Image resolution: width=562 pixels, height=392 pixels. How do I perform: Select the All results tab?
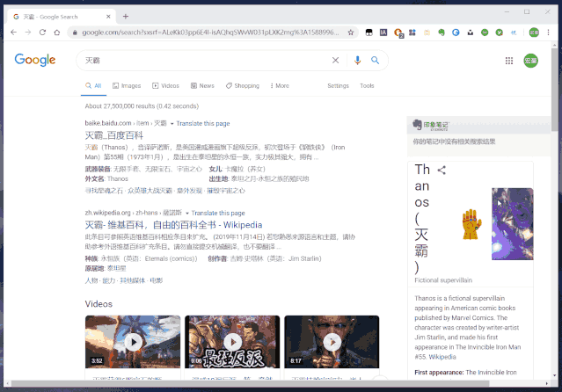pos(93,85)
